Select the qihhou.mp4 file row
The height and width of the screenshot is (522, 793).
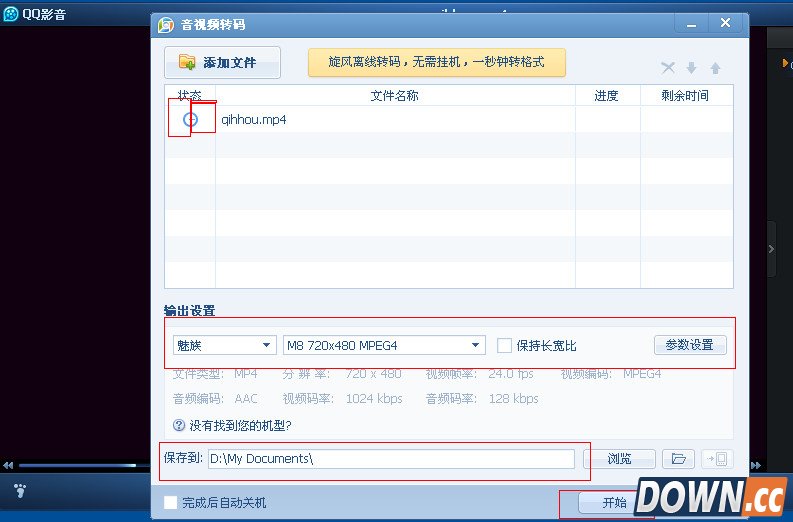coord(449,119)
